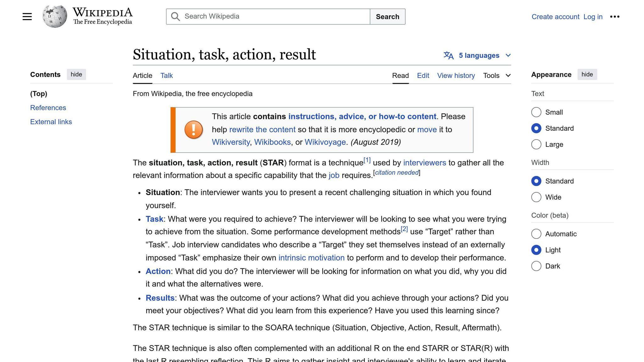
Task: Open 'rewrite the content' link
Action: tap(262, 129)
